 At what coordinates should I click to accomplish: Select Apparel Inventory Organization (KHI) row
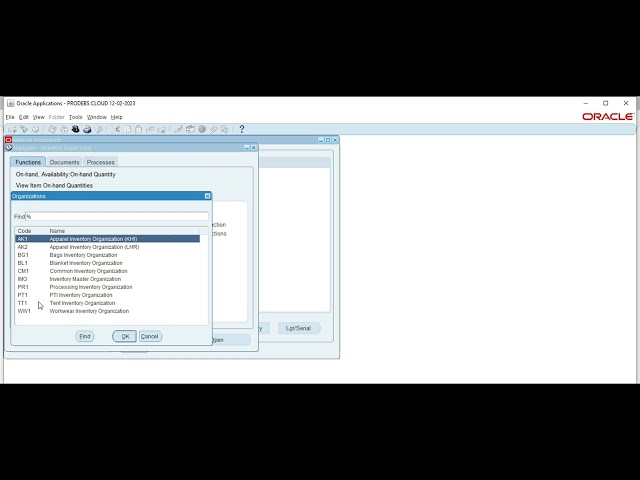pos(108,239)
